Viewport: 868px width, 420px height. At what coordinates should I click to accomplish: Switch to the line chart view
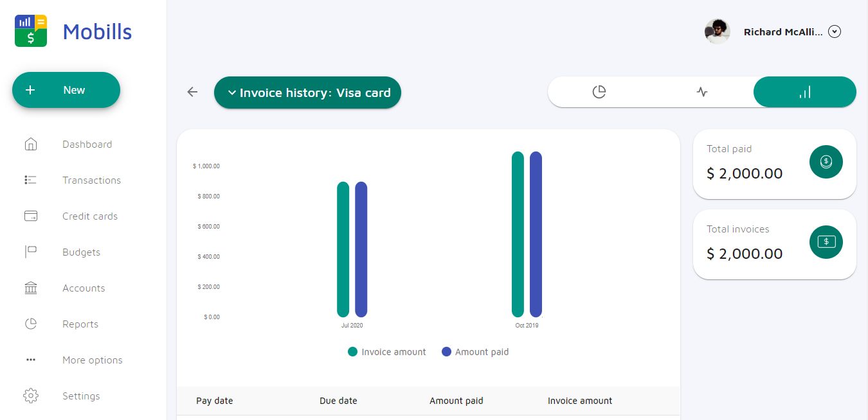pos(701,92)
